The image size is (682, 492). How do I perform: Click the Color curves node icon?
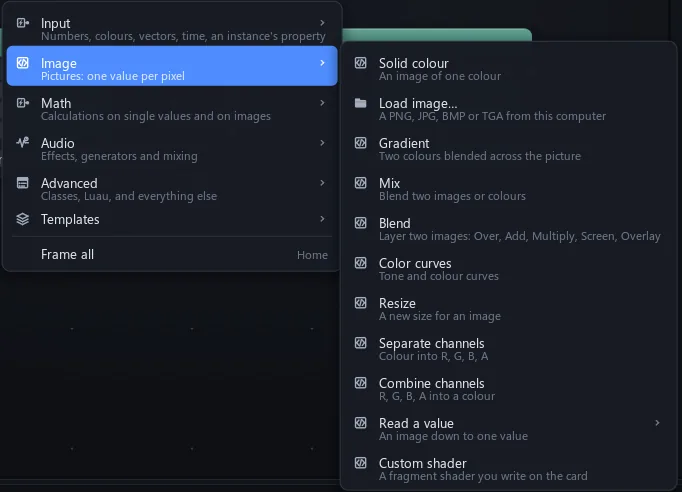361,263
